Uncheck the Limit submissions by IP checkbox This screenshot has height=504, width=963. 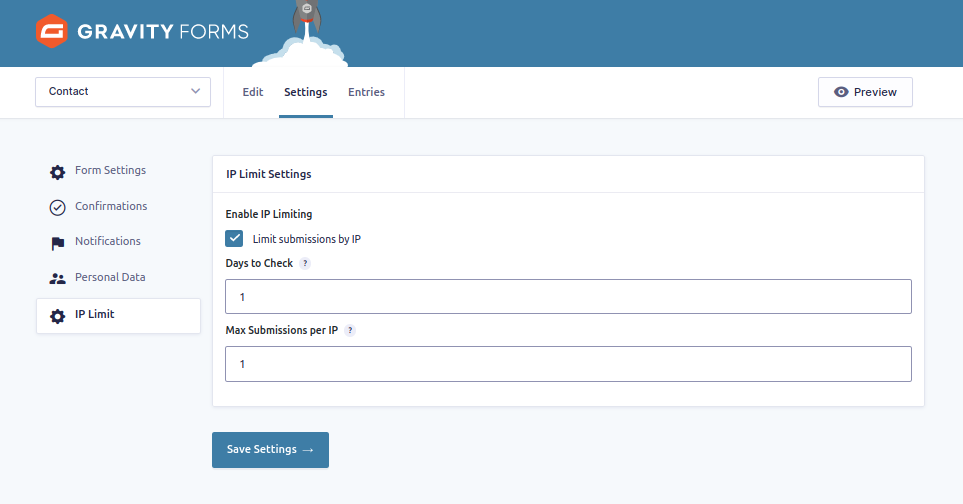(234, 239)
